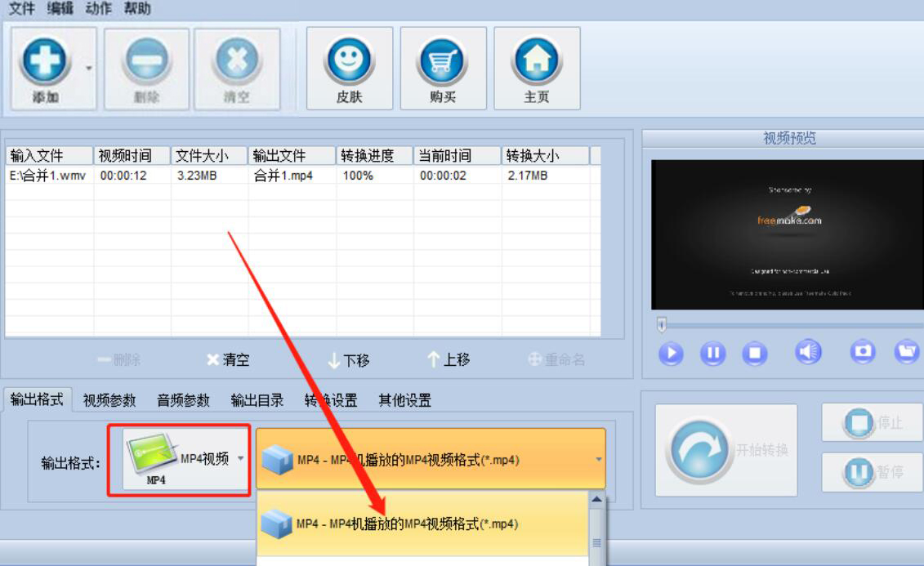
Task: Click the 输出文件 column header
Action: coord(292,155)
